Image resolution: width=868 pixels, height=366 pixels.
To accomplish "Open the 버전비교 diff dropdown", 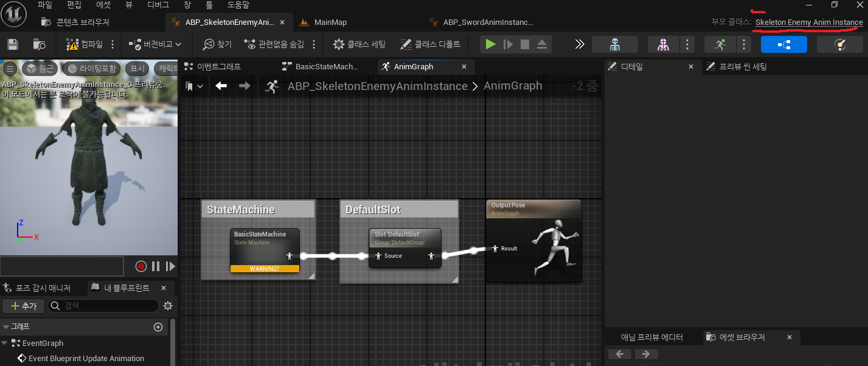I will pyautogui.click(x=155, y=44).
